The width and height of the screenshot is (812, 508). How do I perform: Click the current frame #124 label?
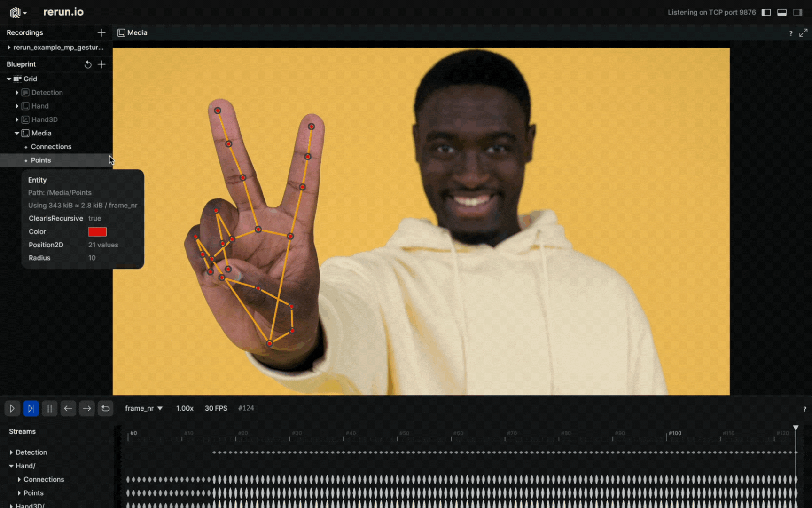[x=246, y=408]
